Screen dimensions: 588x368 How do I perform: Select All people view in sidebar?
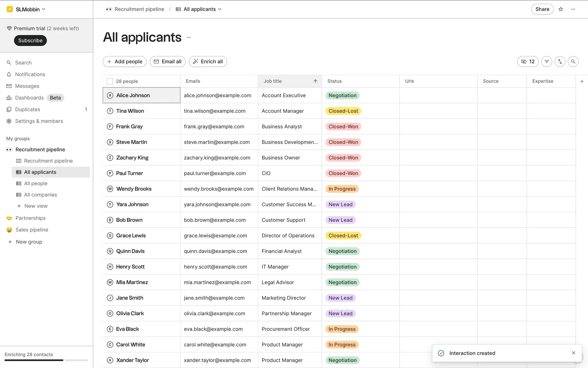[x=36, y=183]
